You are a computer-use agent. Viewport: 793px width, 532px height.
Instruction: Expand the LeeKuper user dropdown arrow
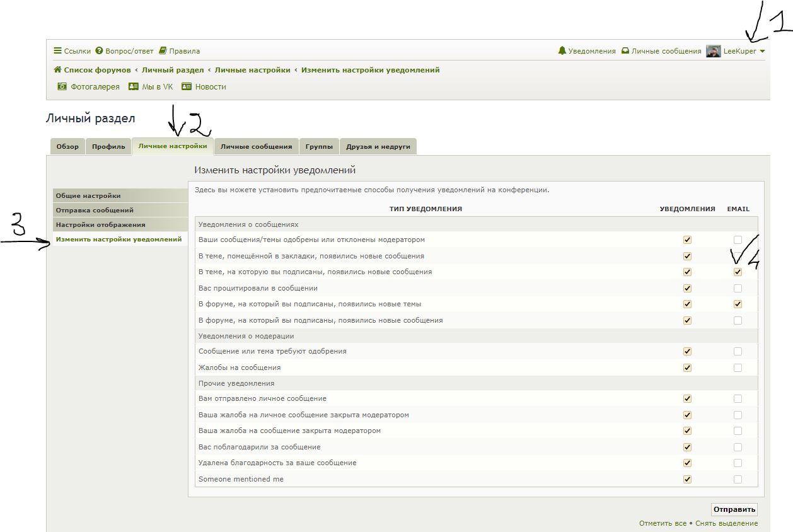coord(762,52)
